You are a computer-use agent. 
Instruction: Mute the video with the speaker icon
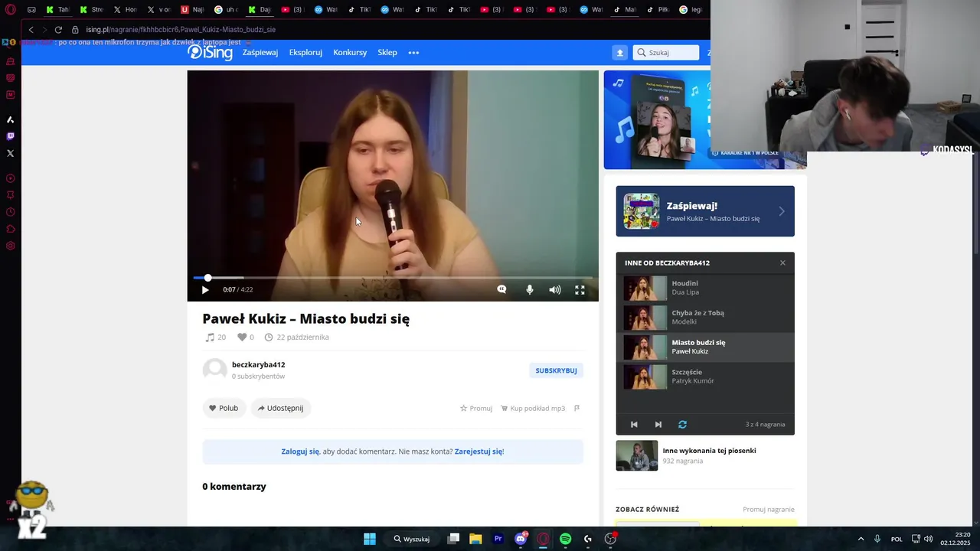554,290
